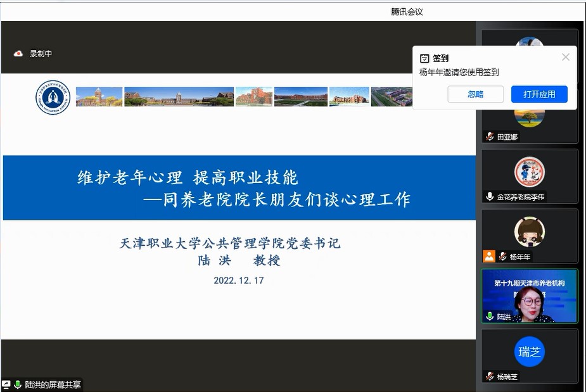Click the 打开应用 button
The width and height of the screenshot is (586, 392).
(539, 94)
